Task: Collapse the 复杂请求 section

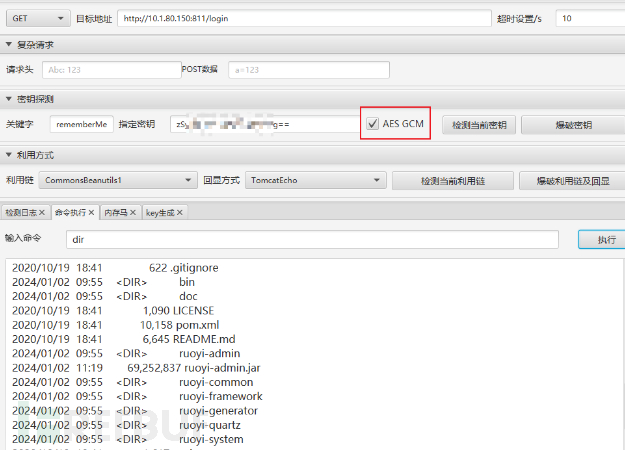Action: 9,45
